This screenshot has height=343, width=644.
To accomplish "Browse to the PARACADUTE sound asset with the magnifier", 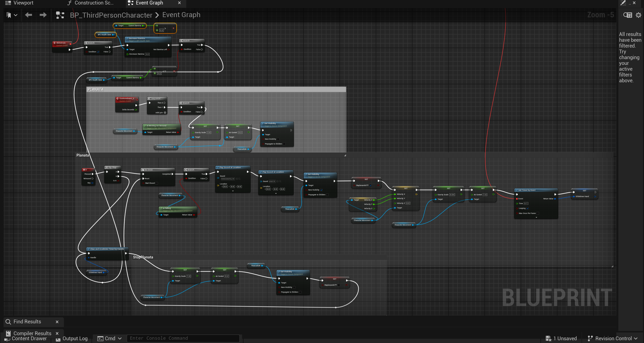I will point(239,179).
